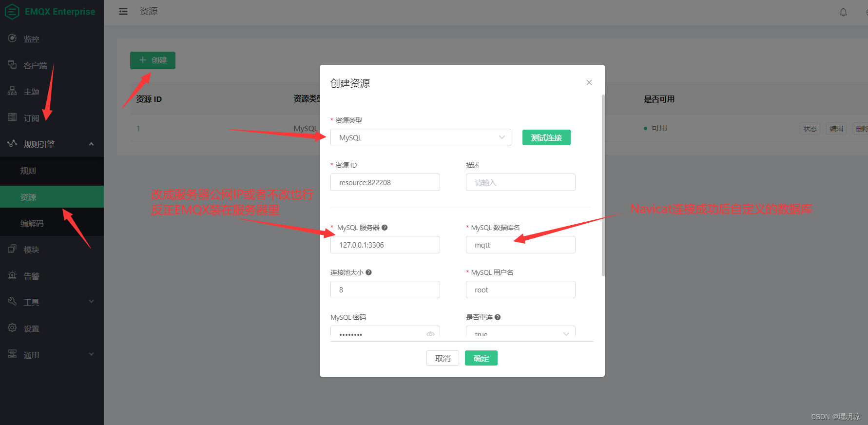Image resolution: width=868 pixels, height=425 pixels.
Task: Click the MySQL 用户名 input with root
Action: tap(521, 290)
